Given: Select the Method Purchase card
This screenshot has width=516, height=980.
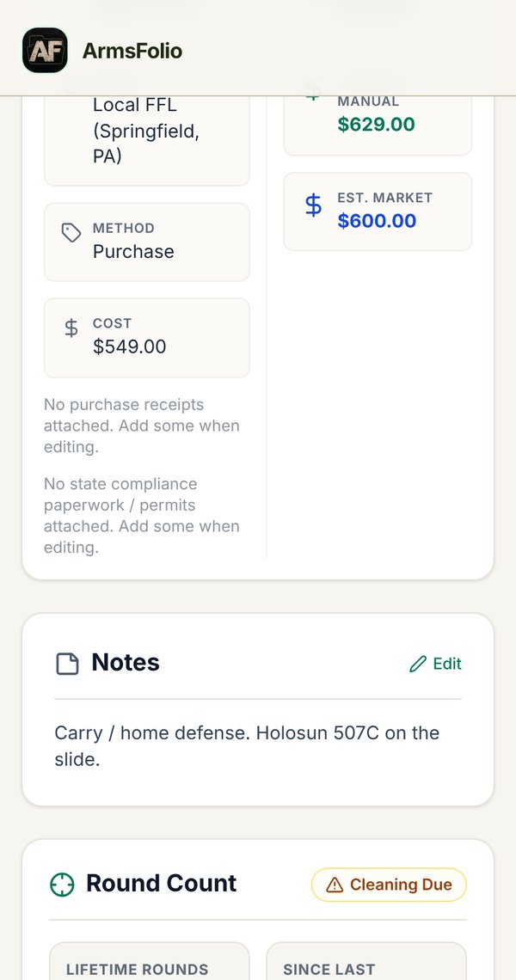Looking at the screenshot, I should 147,242.
